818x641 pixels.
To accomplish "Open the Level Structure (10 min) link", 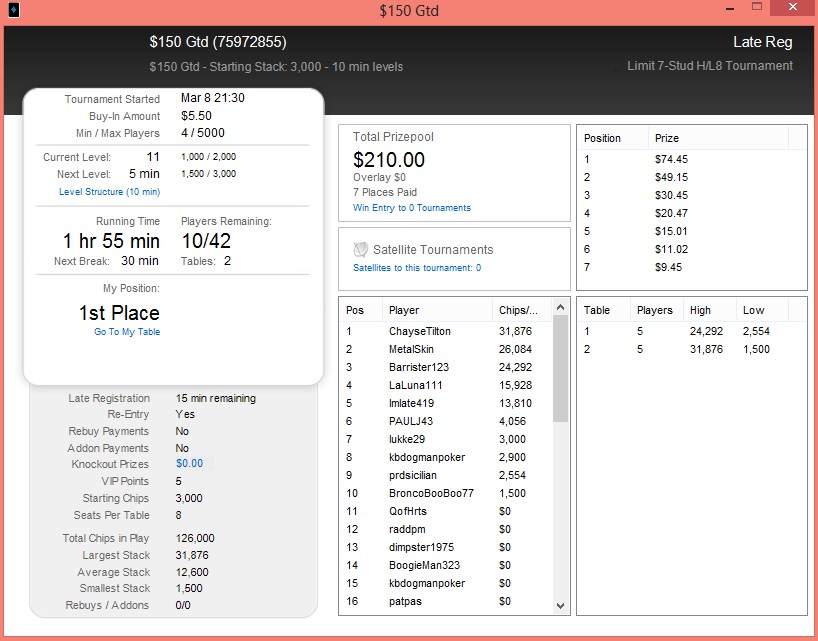I will [109, 192].
